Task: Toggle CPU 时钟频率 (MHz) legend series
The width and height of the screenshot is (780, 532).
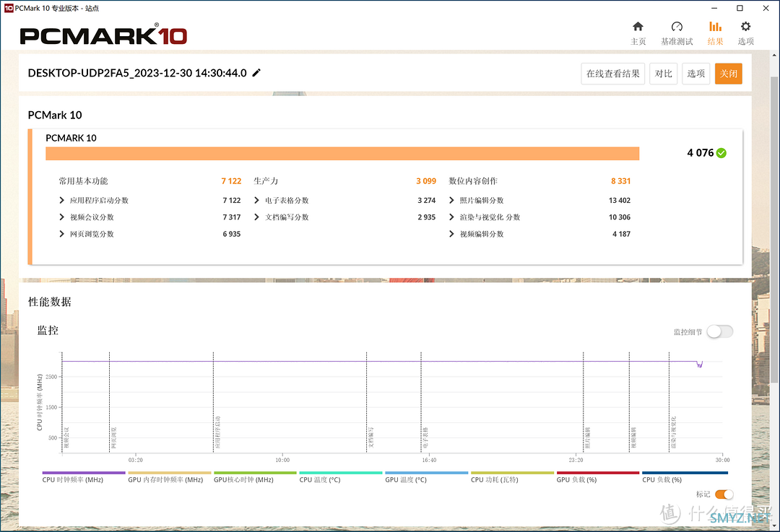Action: click(84, 477)
